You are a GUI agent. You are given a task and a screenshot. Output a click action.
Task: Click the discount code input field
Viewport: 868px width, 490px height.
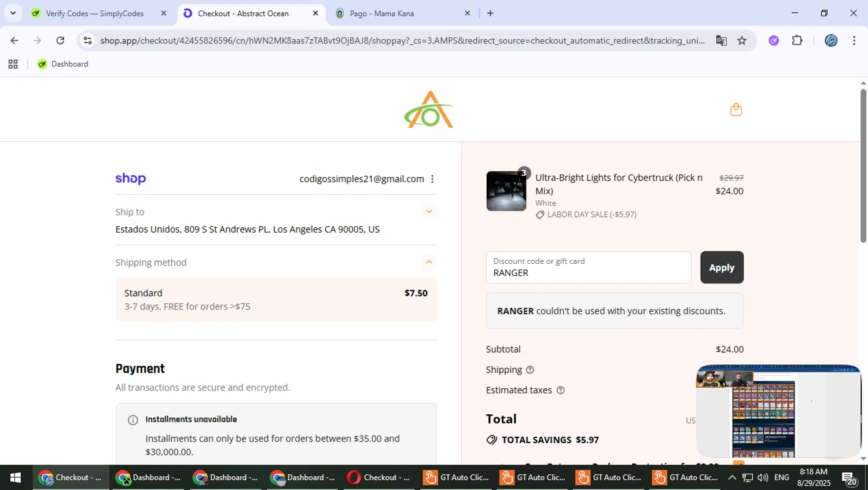(589, 267)
